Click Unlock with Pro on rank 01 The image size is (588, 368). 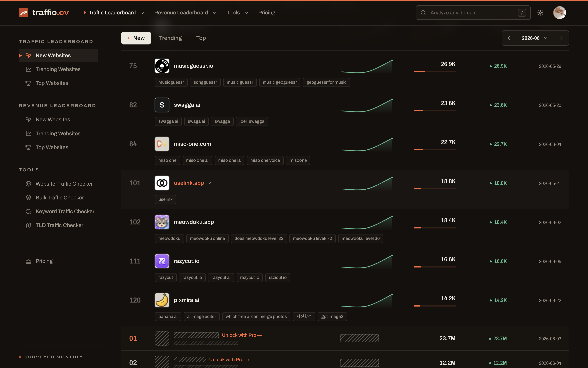[x=242, y=335]
